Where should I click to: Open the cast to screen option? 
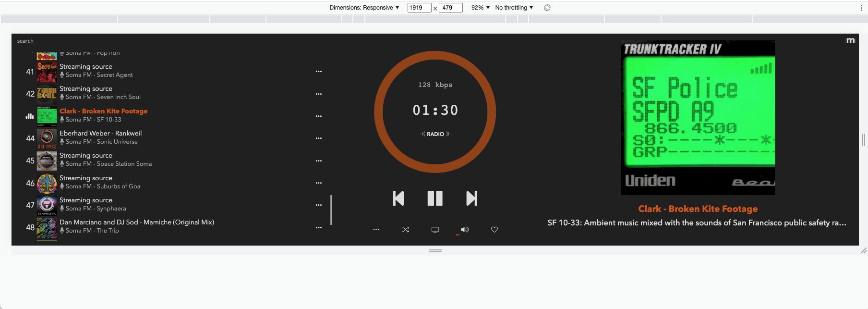tap(435, 230)
